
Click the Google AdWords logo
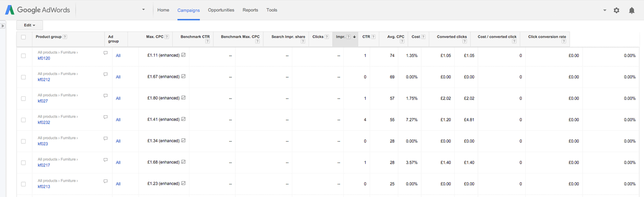(37, 10)
